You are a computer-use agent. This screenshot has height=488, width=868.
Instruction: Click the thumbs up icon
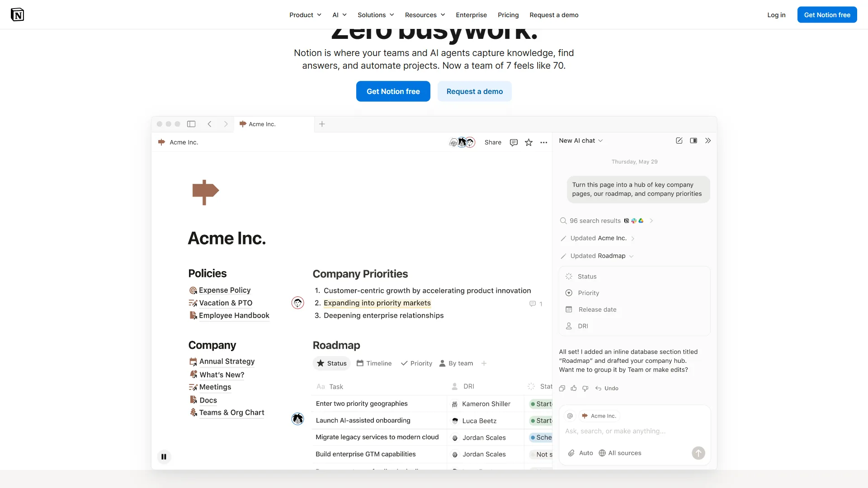coord(574,388)
